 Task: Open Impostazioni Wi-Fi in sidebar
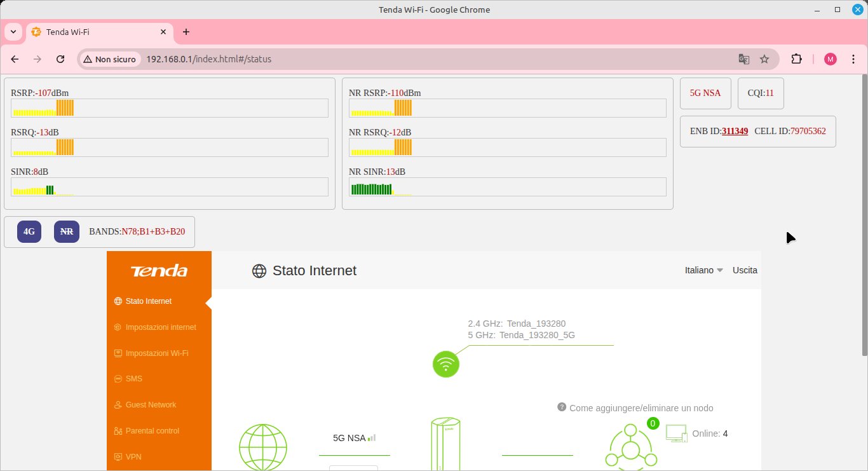156,353
